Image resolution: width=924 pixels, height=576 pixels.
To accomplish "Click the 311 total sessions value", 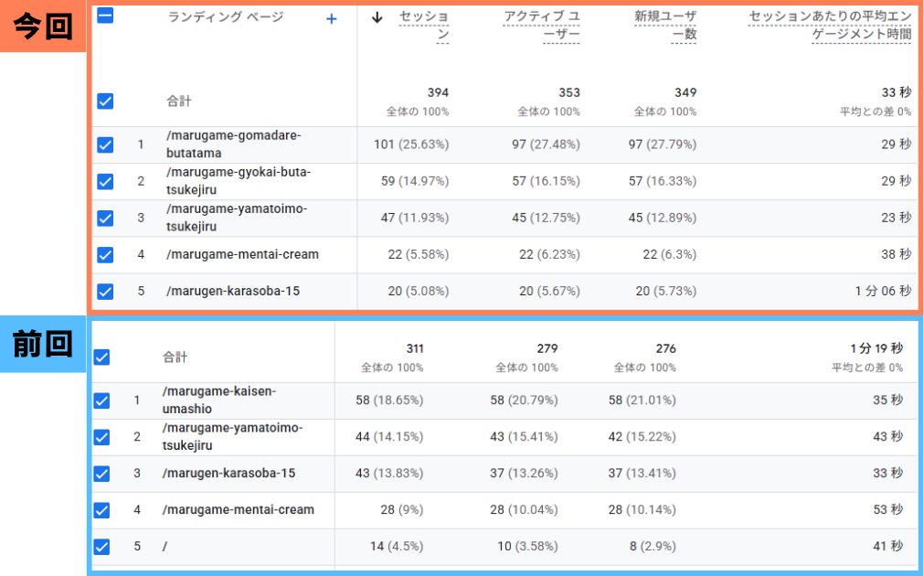I will pos(415,348).
